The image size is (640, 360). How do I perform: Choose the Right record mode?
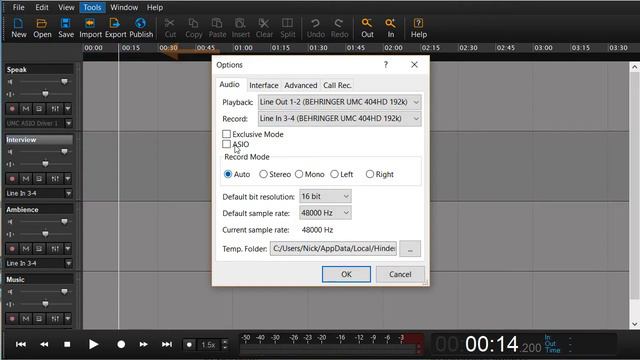tap(370, 174)
